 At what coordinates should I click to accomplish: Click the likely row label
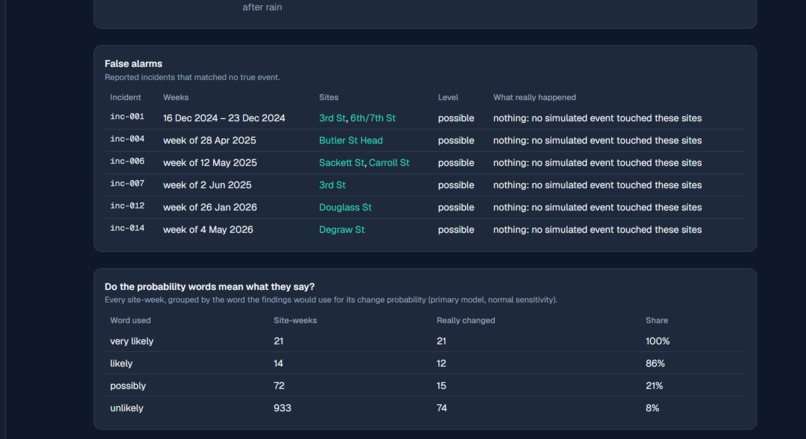point(121,363)
